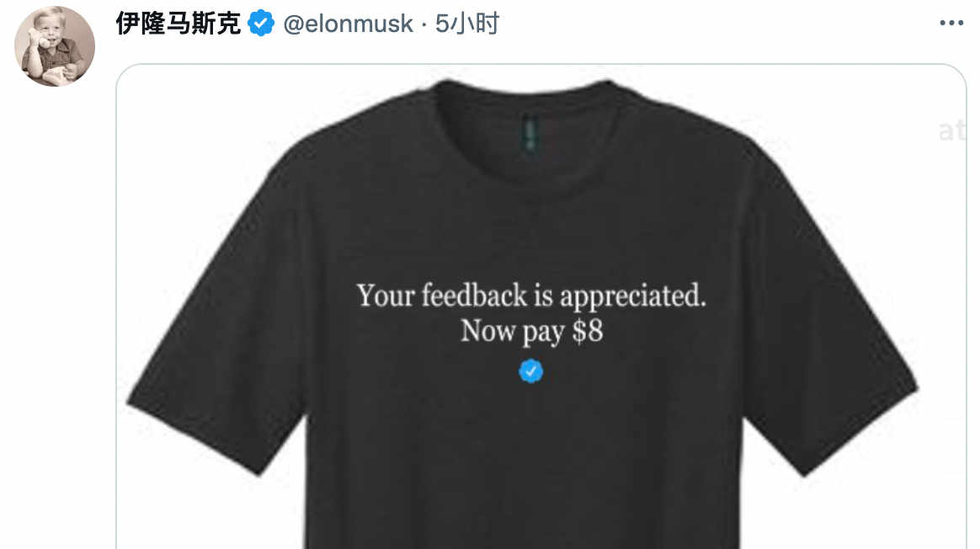Click the '$8' price on the shirt
The height and width of the screenshot is (549, 980).
pos(588,330)
